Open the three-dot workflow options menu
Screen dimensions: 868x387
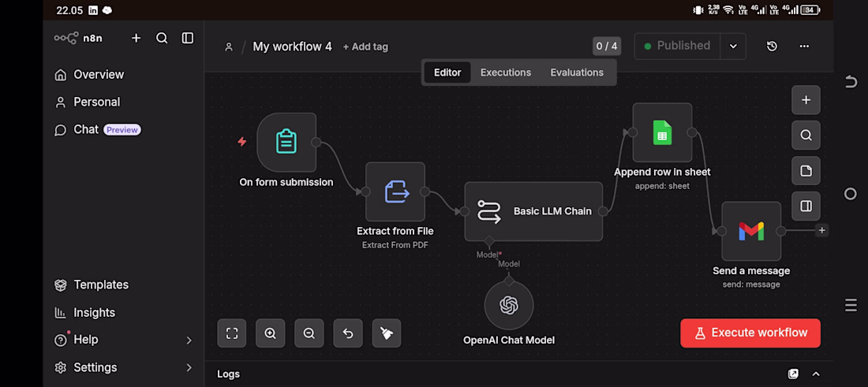(804, 47)
